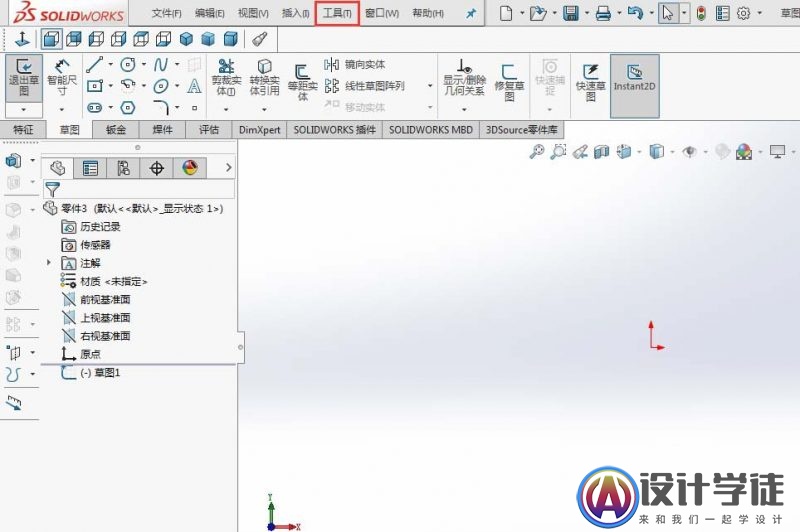The height and width of the screenshot is (532, 800).
Task: Click the Save toolbar icon
Action: pos(571,13)
